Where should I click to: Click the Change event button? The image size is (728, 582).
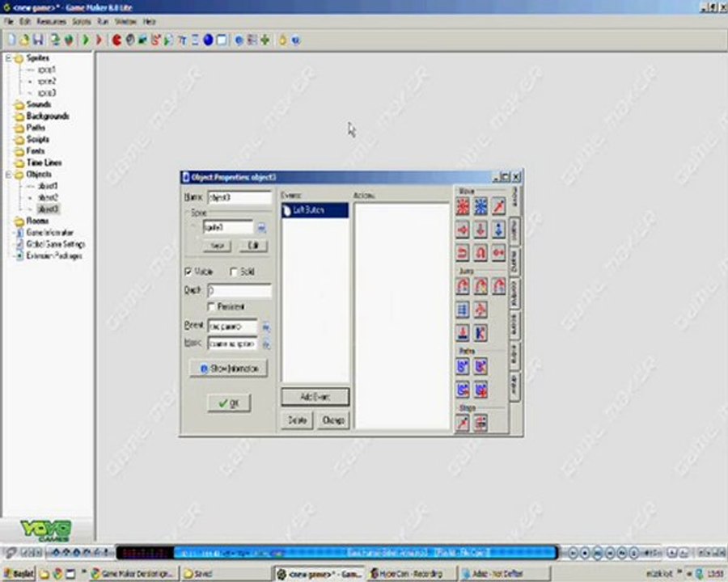click(333, 420)
